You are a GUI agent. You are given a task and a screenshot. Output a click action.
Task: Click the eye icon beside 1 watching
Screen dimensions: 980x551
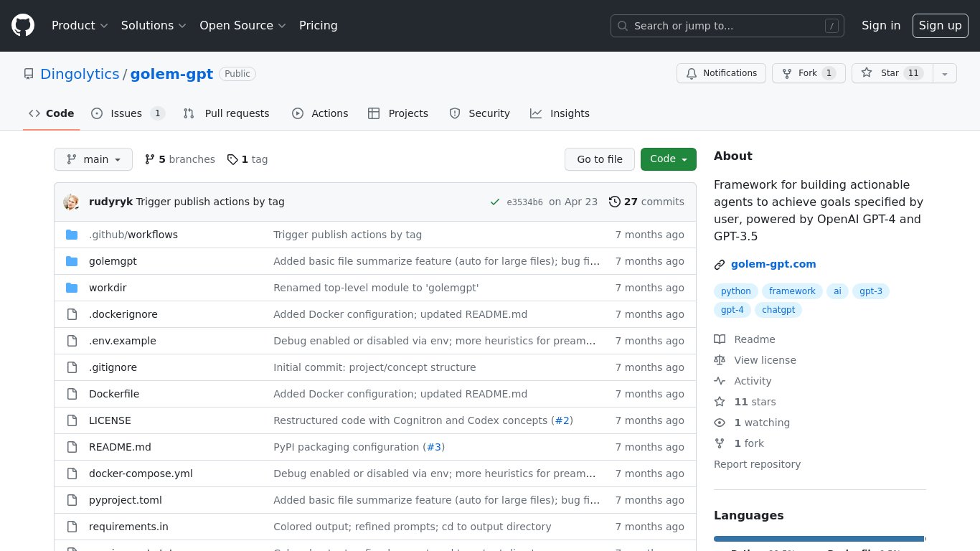[720, 423]
